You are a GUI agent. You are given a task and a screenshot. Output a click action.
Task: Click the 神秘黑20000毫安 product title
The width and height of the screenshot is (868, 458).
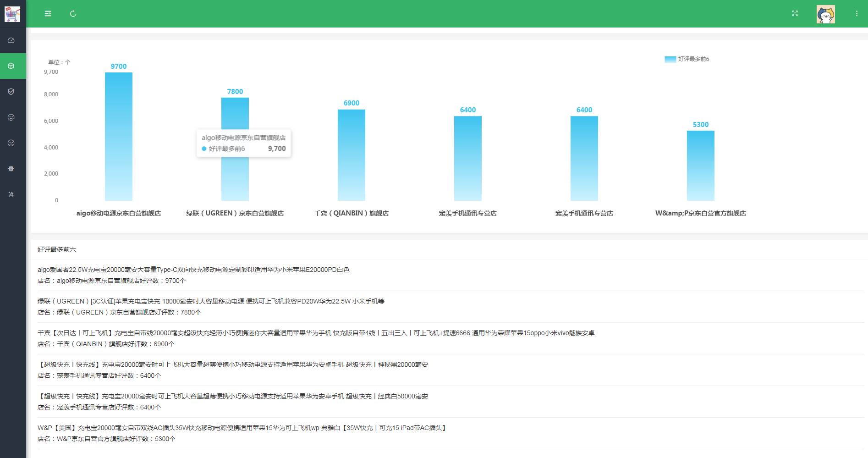[233, 364]
